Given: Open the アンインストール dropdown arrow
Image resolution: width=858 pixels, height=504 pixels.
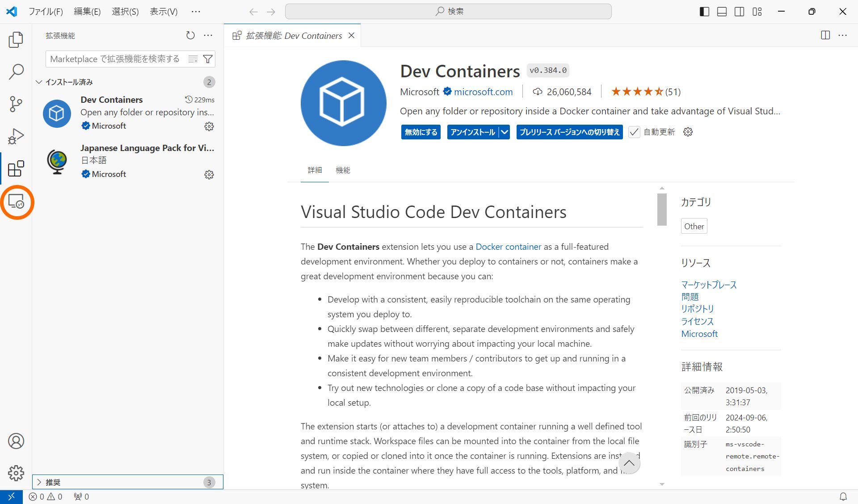Looking at the screenshot, I should pyautogui.click(x=505, y=132).
